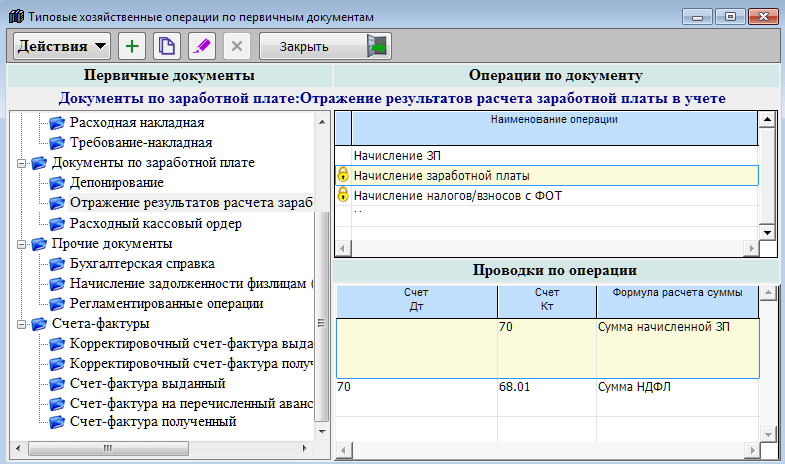Collapse the Прочие документы node

(x=21, y=244)
